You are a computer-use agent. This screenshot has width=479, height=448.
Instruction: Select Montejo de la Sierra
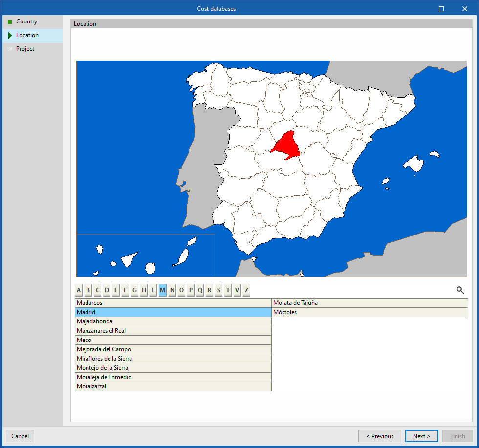173,368
